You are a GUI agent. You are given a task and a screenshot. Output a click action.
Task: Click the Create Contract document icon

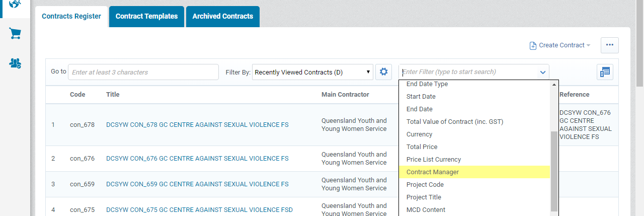pyautogui.click(x=533, y=45)
